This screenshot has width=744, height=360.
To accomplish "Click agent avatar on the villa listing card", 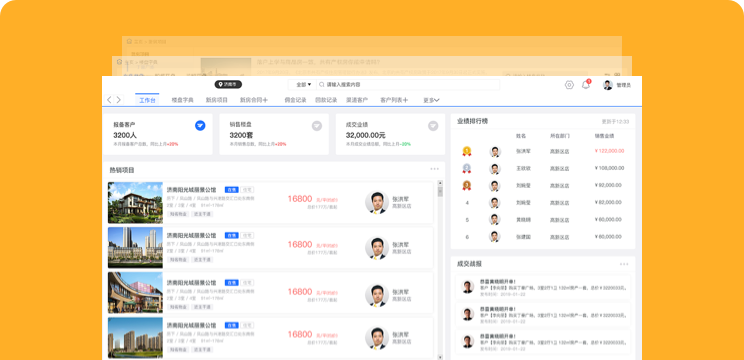I will click(377, 203).
